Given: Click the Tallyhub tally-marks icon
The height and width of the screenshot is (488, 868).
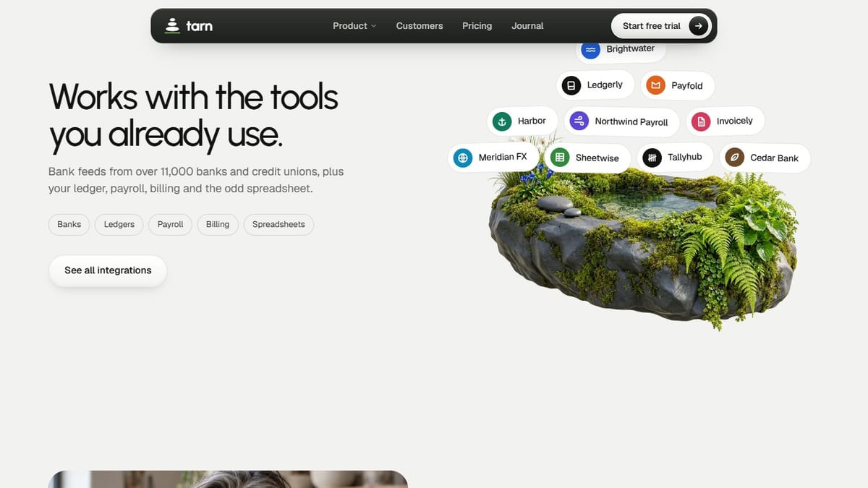Looking at the screenshot, I should coord(652,158).
